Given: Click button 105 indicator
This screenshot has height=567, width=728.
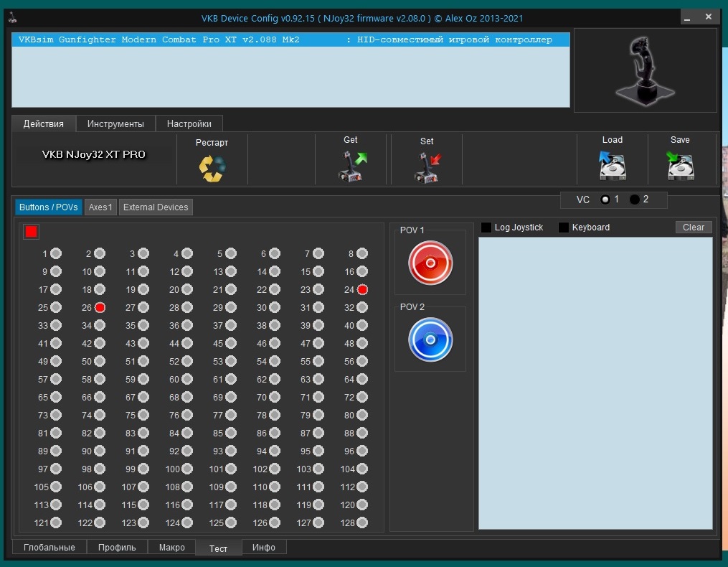Looking at the screenshot, I should pyautogui.click(x=56, y=487).
